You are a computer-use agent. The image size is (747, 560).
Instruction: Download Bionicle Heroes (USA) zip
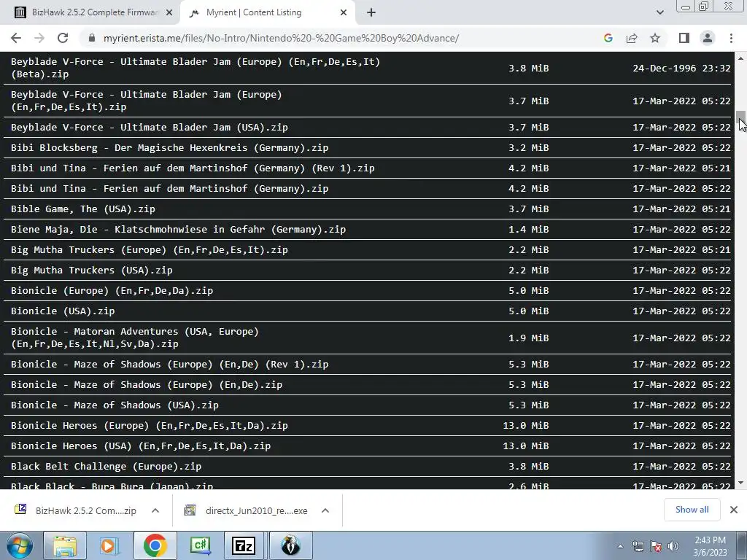pyautogui.click(x=141, y=446)
